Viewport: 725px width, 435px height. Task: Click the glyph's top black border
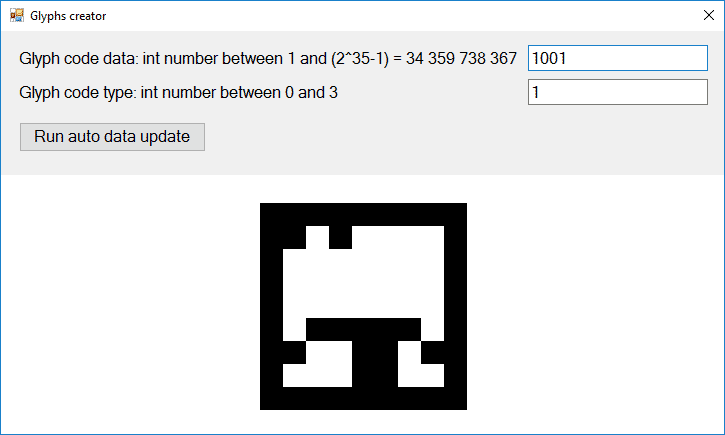(x=363, y=214)
